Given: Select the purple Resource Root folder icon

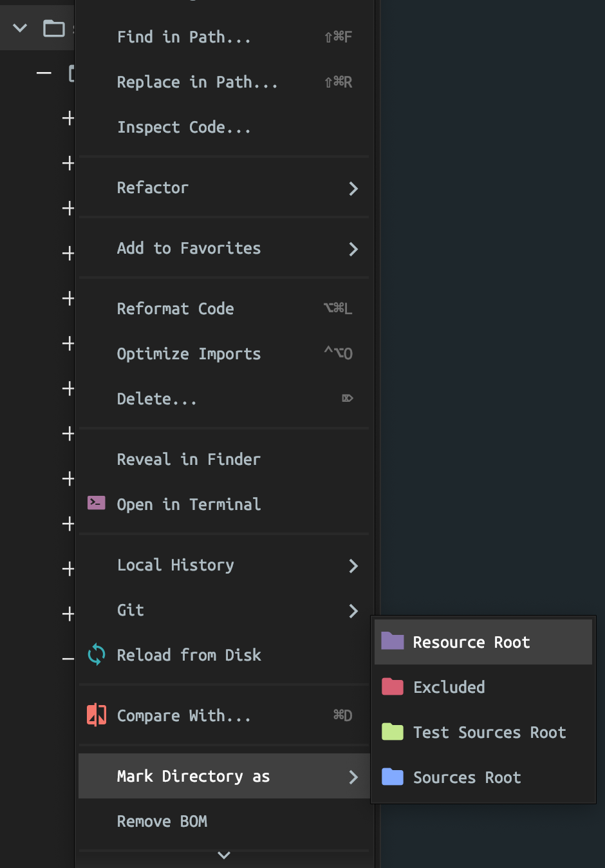Looking at the screenshot, I should click(392, 641).
